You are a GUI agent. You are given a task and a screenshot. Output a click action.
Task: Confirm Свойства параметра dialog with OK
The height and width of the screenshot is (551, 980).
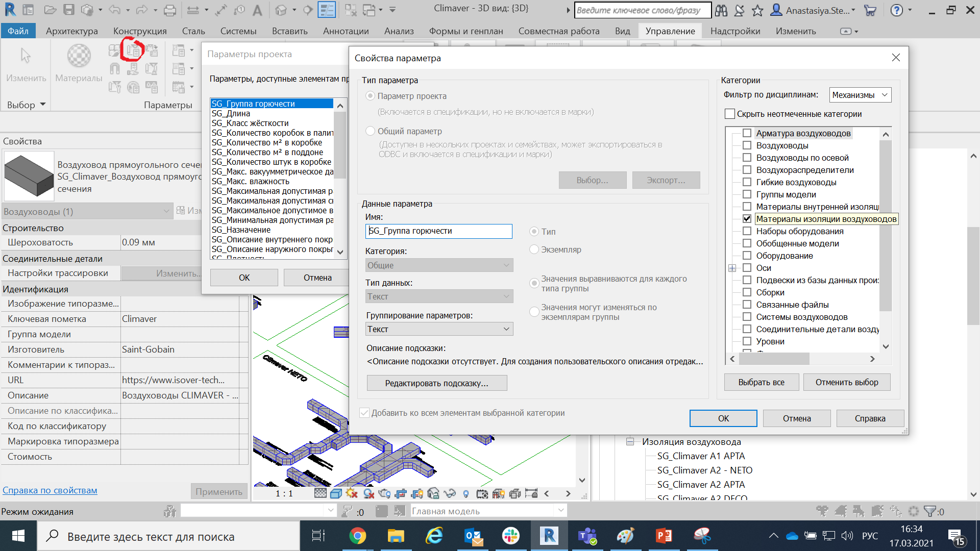(x=723, y=418)
